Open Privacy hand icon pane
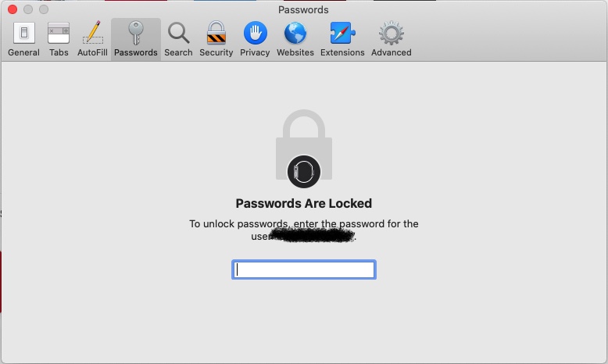This screenshot has width=608, height=364. coord(255,34)
